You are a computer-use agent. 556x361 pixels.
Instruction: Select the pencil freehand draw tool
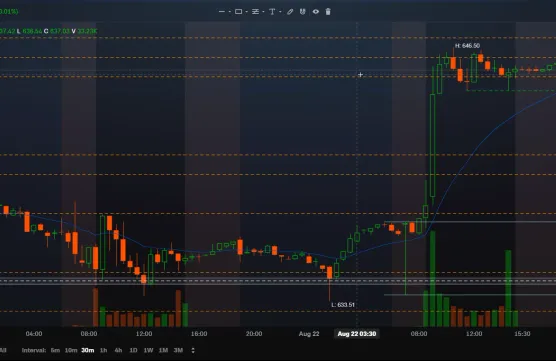pyautogui.click(x=290, y=12)
